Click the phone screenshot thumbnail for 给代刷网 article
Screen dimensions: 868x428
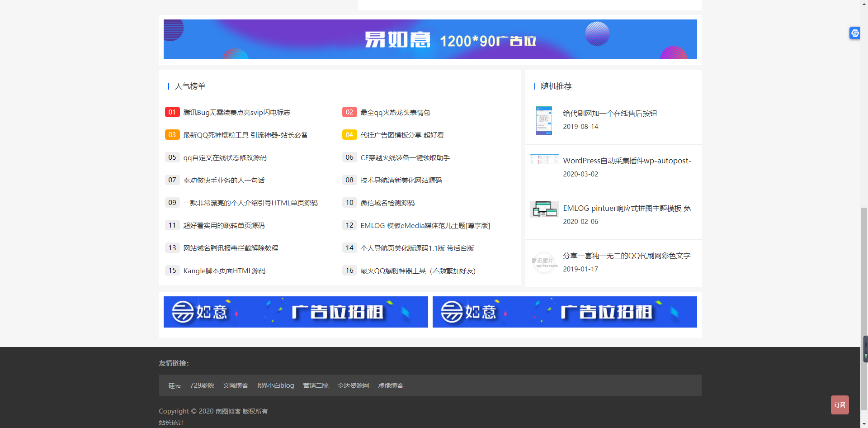544,120
